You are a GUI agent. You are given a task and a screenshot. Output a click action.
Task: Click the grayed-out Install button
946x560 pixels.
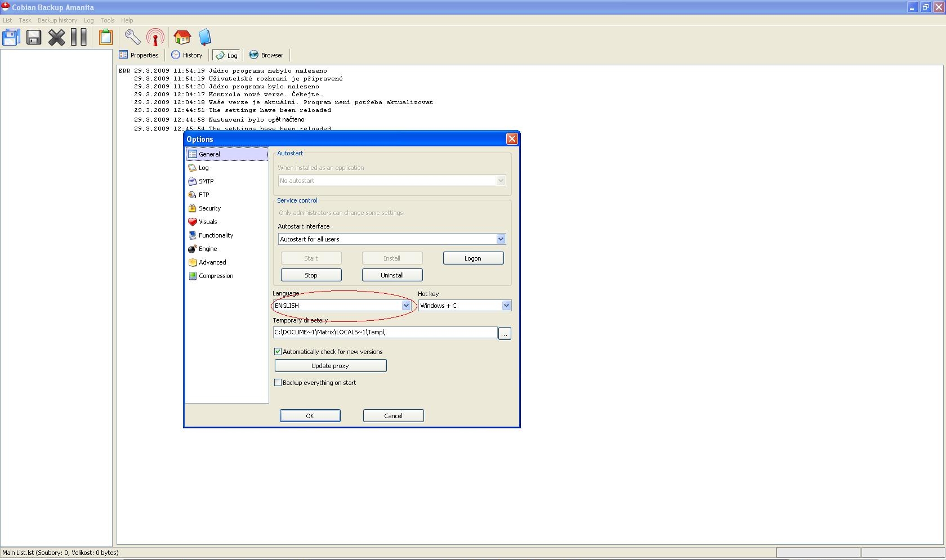click(x=392, y=258)
